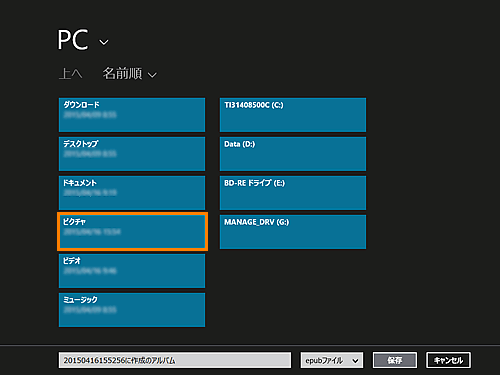Go up with the 上へ link
The width and height of the screenshot is (500, 375).
click(x=70, y=73)
